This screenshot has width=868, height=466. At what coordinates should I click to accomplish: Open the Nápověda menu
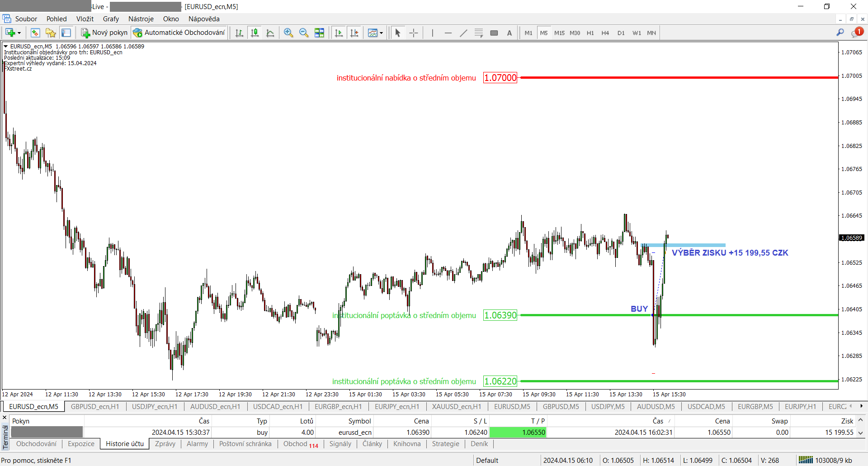(204, 19)
